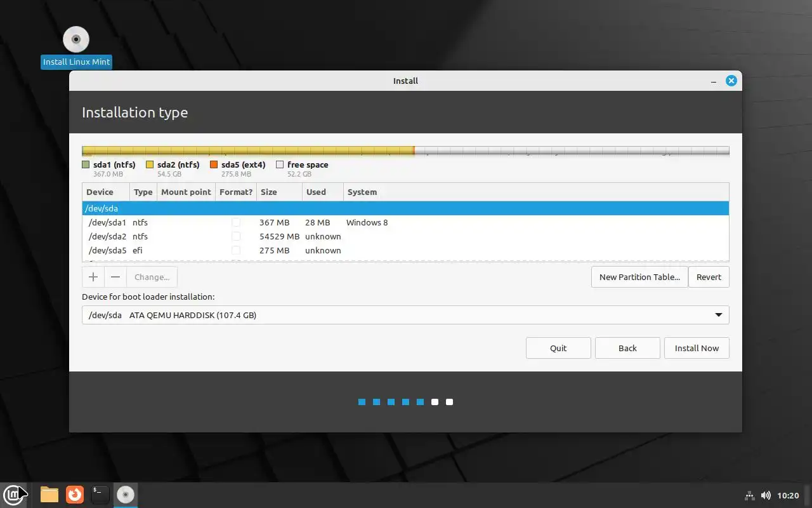Viewport: 812px width, 508px height.
Task: Click the Device column header
Action: (x=106, y=192)
